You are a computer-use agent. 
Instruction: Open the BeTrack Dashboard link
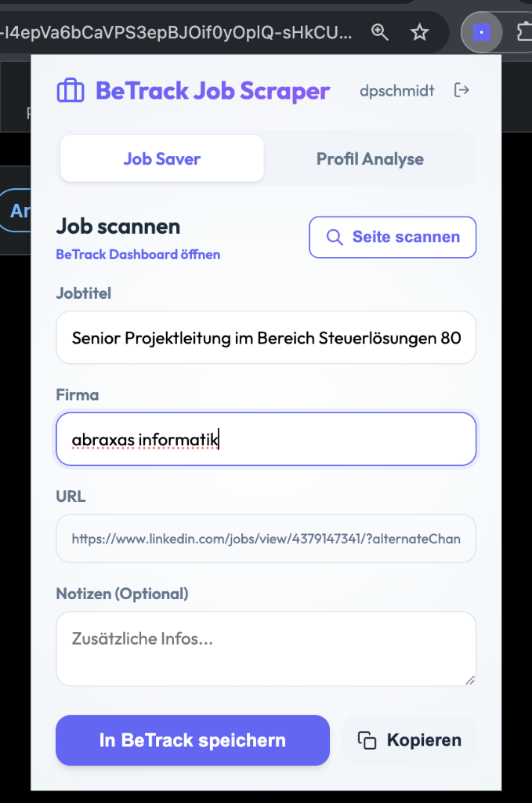[x=138, y=254]
